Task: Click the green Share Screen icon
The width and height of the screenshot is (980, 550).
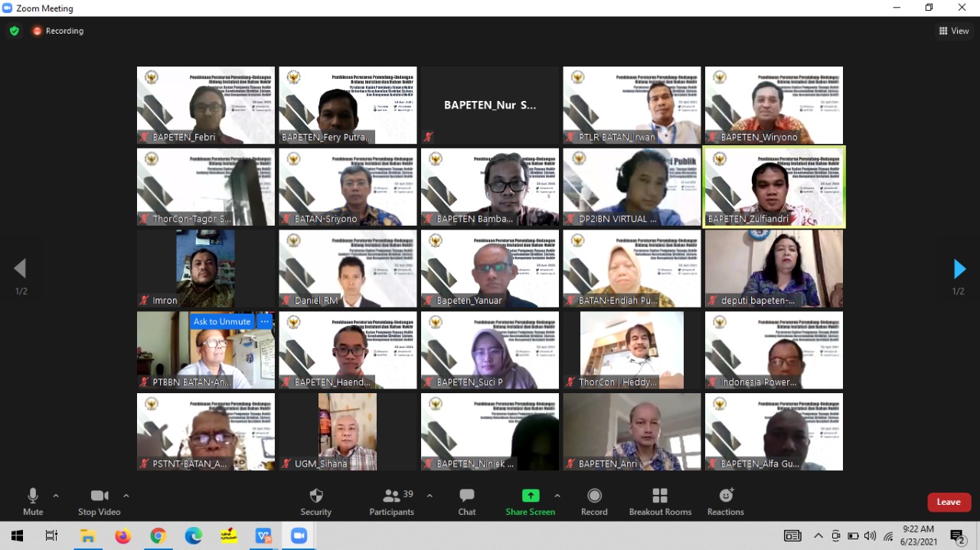Action: (531, 496)
